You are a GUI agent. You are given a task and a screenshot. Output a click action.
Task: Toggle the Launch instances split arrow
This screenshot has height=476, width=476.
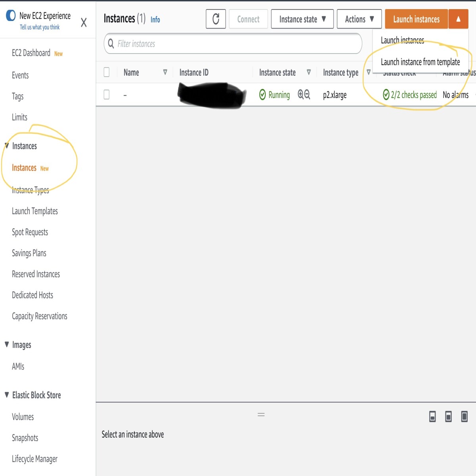[x=459, y=19]
